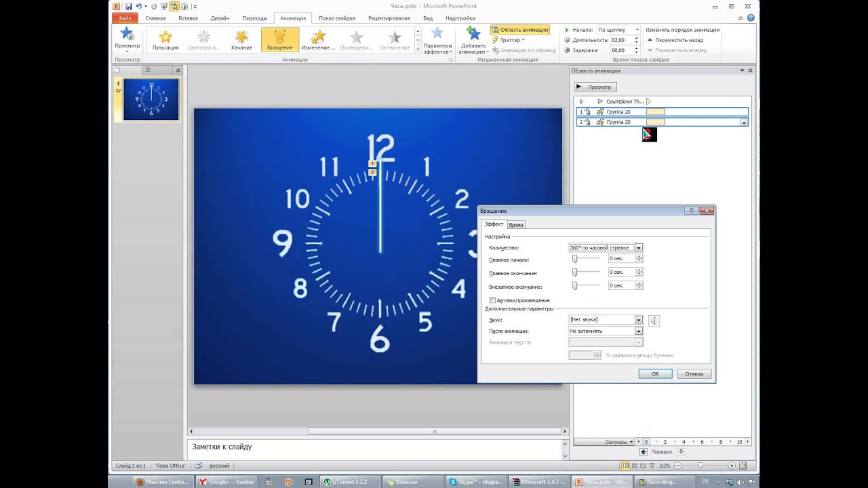Click Плавное начало slider handle
868x488 pixels.
[x=574, y=259]
